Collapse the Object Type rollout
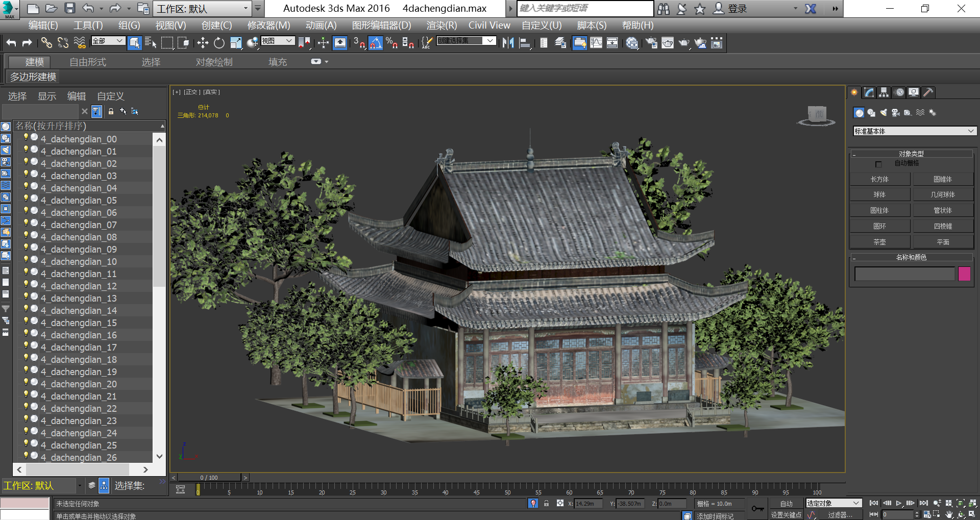 pos(911,154)
